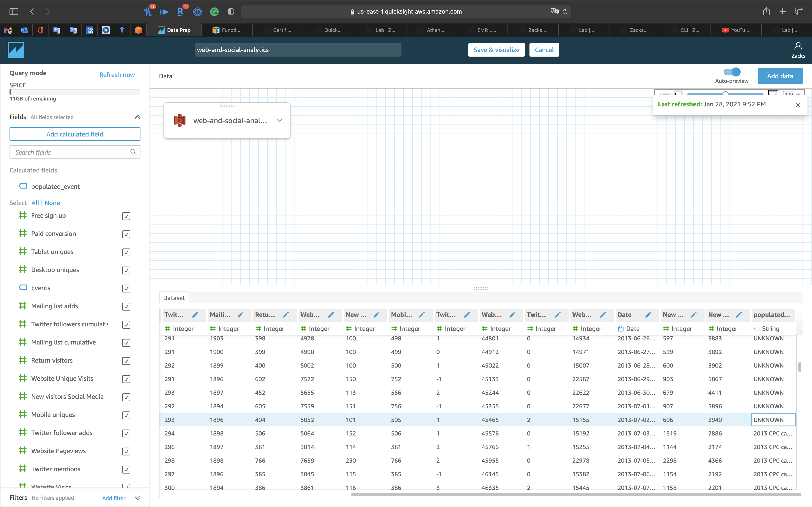Image resolution: width=812 pixels, height=507 pixels.
Task: Click Save & visualize button
Action: click(496, 50)
